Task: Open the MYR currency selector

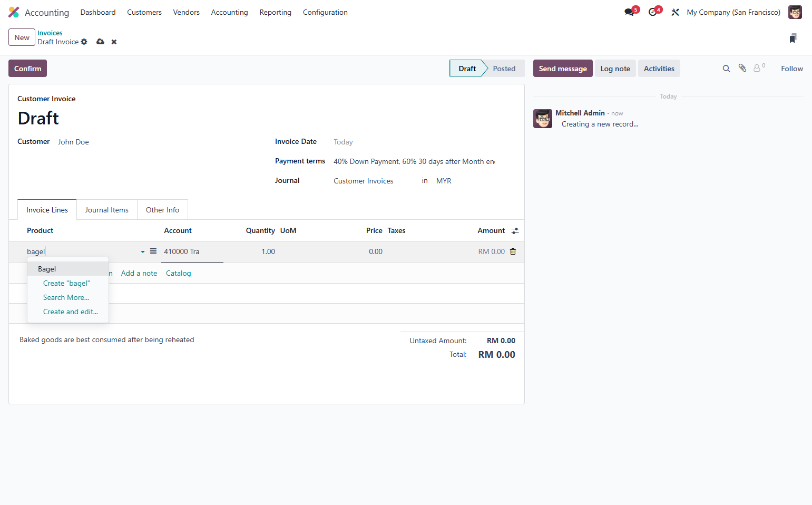Action: [444, 181]
